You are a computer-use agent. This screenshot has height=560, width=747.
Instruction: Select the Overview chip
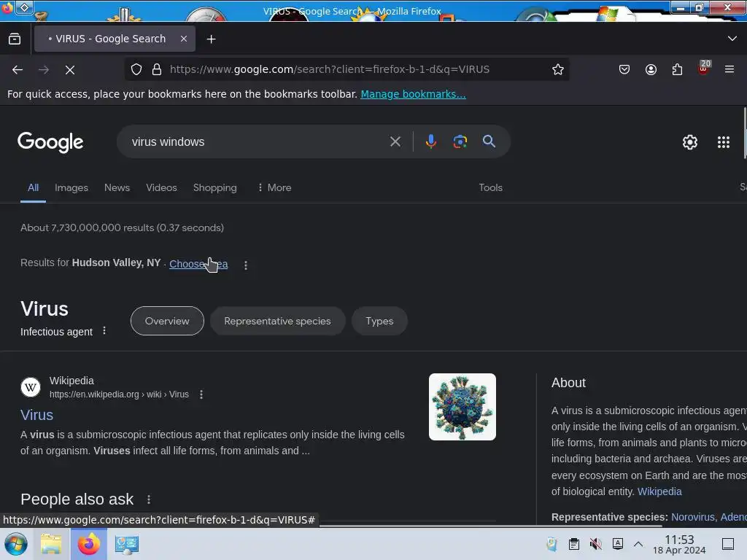coord(167,321)
